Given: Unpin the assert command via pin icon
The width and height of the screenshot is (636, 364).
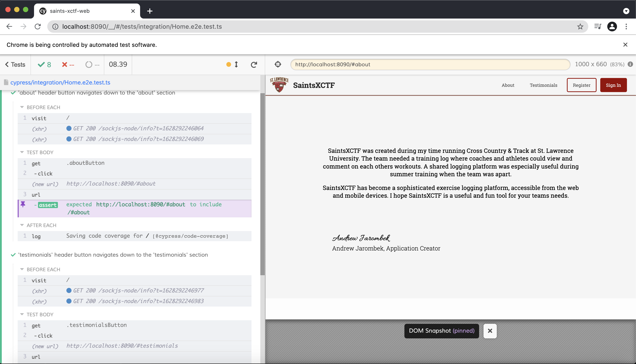Looking at the screenshot, I should click(x=23, y=205).
